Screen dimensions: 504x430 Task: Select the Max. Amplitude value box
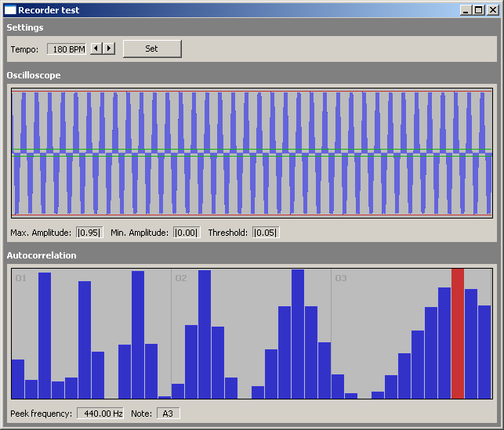(89, 233)
